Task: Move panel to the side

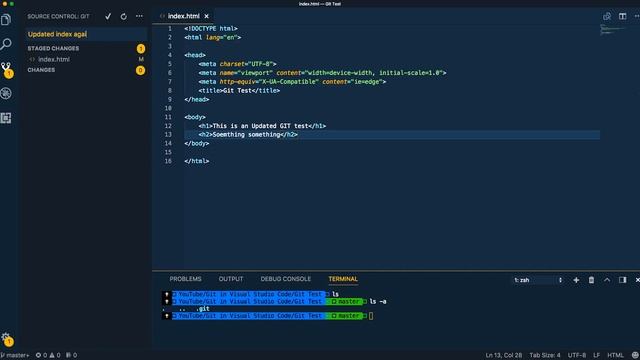Action: (622, 280)
